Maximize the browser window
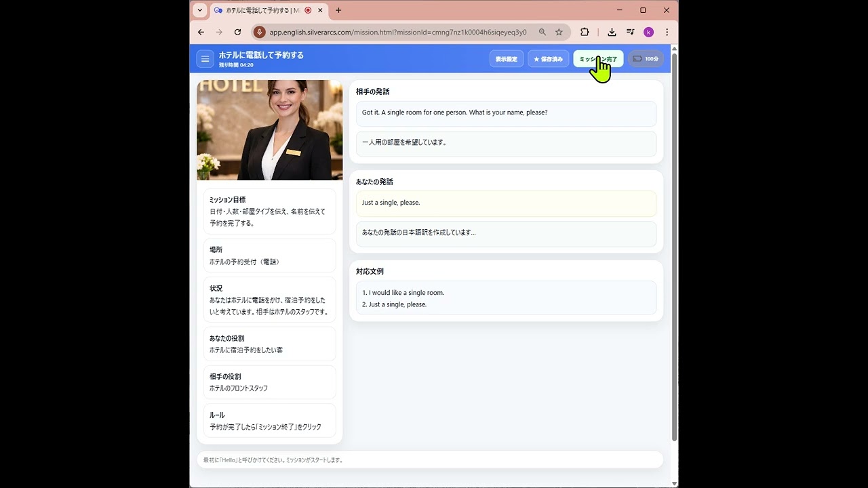 [643, 10]
